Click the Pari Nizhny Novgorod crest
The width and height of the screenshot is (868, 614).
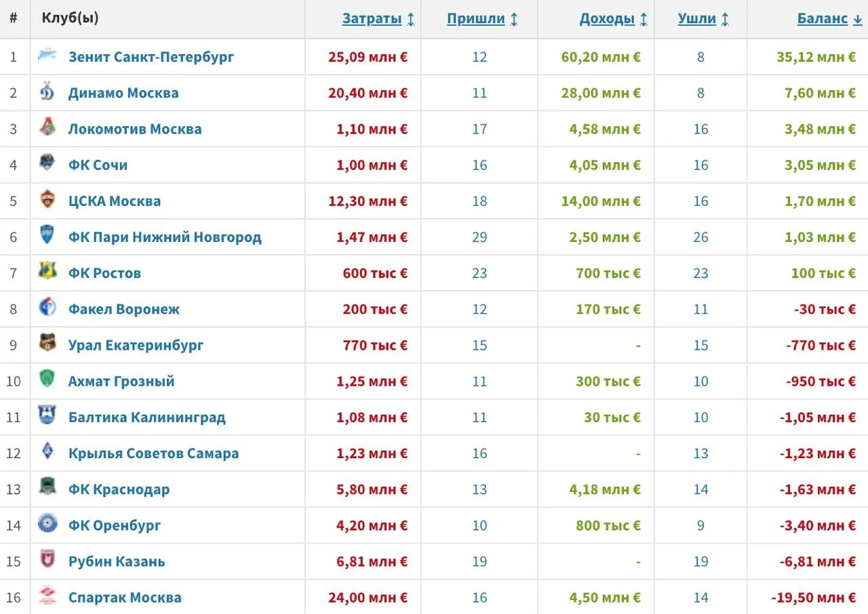(47, 236)
